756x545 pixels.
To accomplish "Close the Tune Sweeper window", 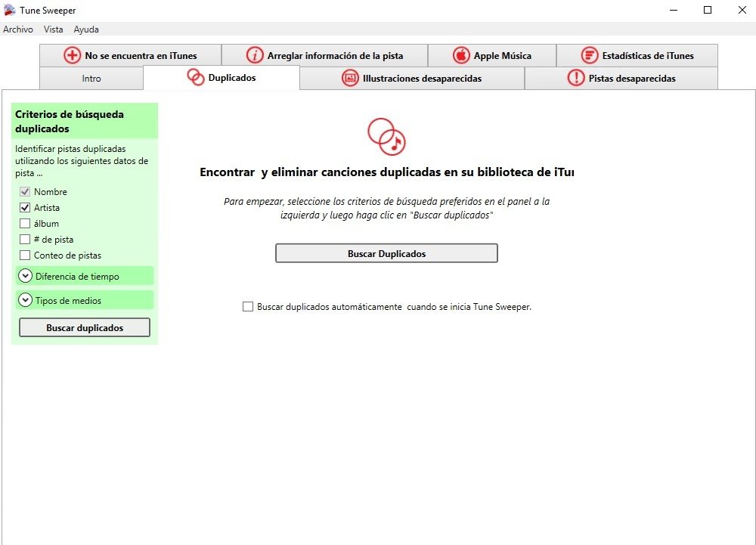I will (742, 10).
